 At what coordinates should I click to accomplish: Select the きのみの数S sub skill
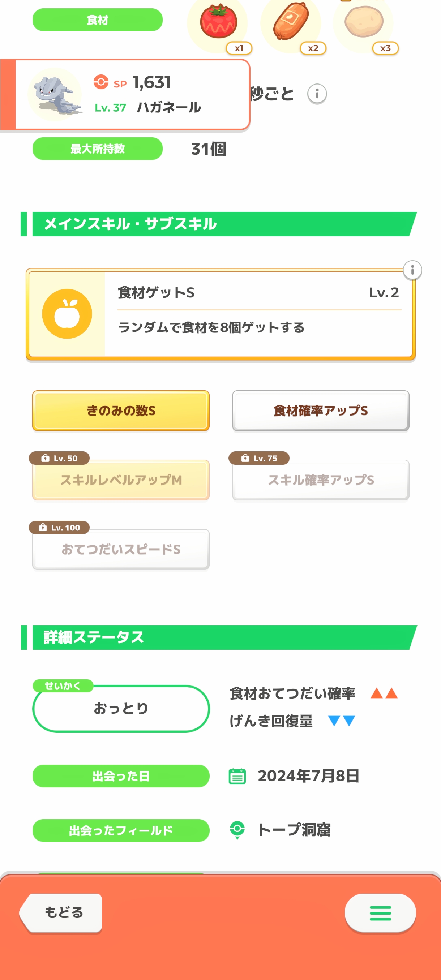(x=121, y=411)
